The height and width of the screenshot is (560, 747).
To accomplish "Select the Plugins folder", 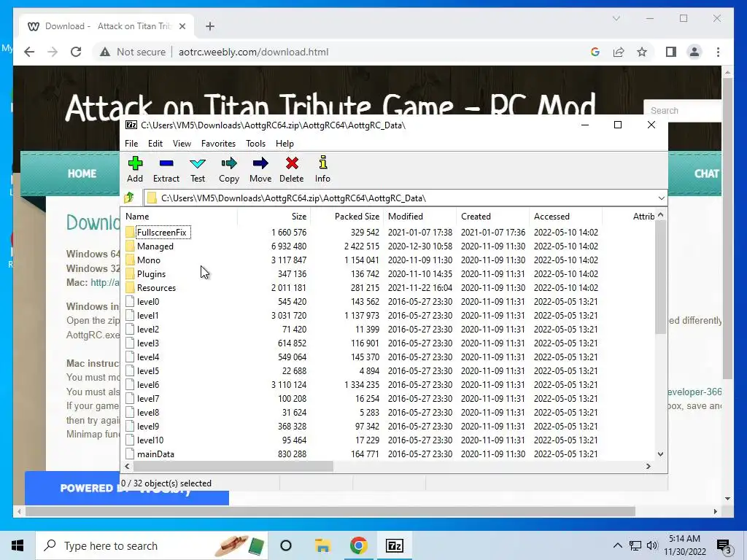I will click(151, 274).
